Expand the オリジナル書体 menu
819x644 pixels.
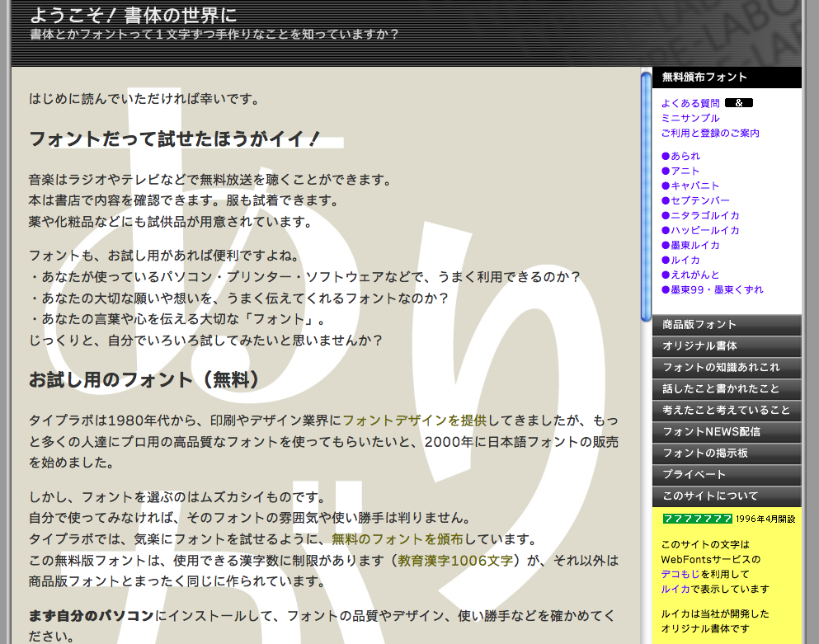tap(727, 346)
